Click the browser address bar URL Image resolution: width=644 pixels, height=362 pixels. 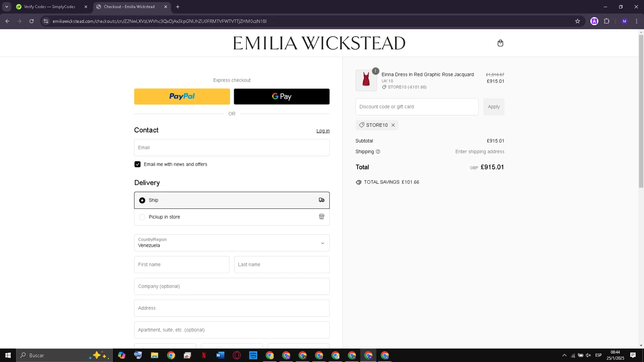[160, 21]
